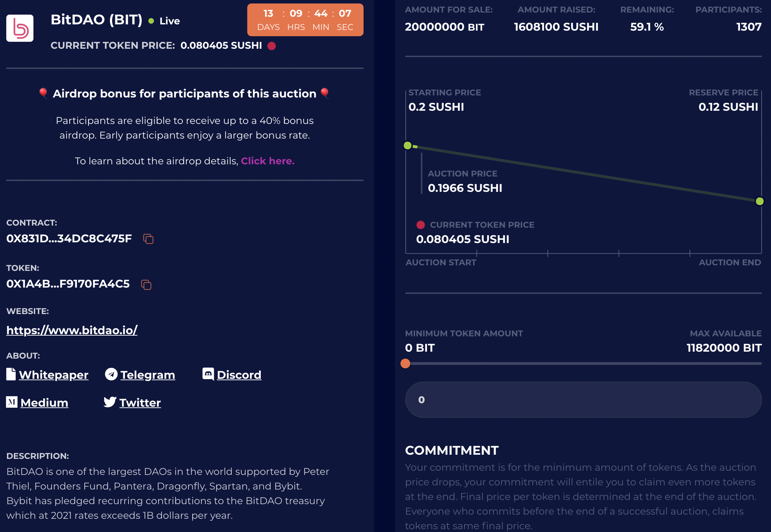Open the Medium link

pos(44,402)
